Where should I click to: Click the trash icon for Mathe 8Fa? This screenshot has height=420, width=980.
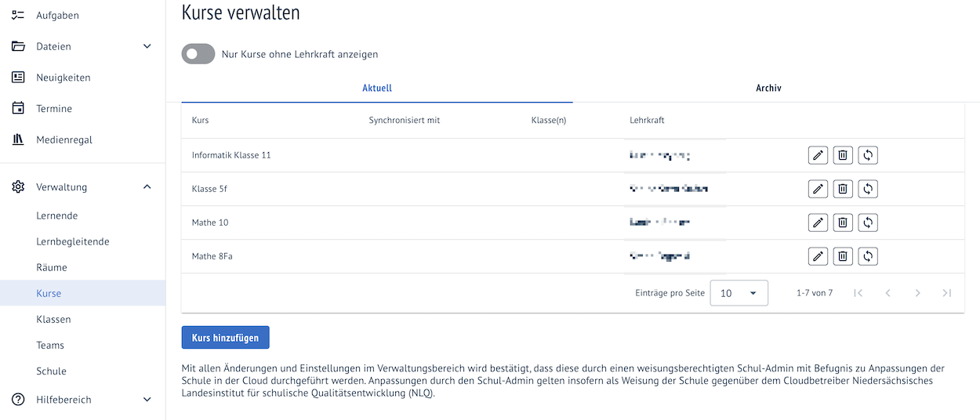[x=843, y=256]
